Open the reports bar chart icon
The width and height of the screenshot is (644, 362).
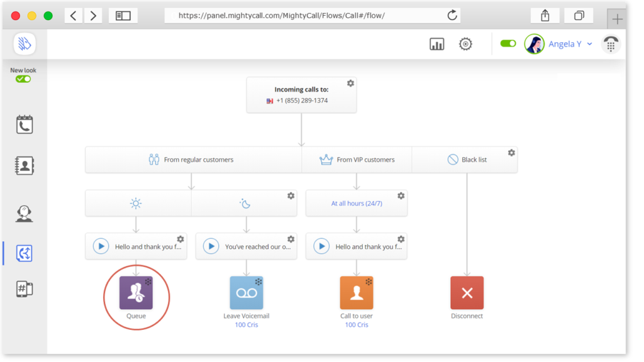tap(436, 44)
